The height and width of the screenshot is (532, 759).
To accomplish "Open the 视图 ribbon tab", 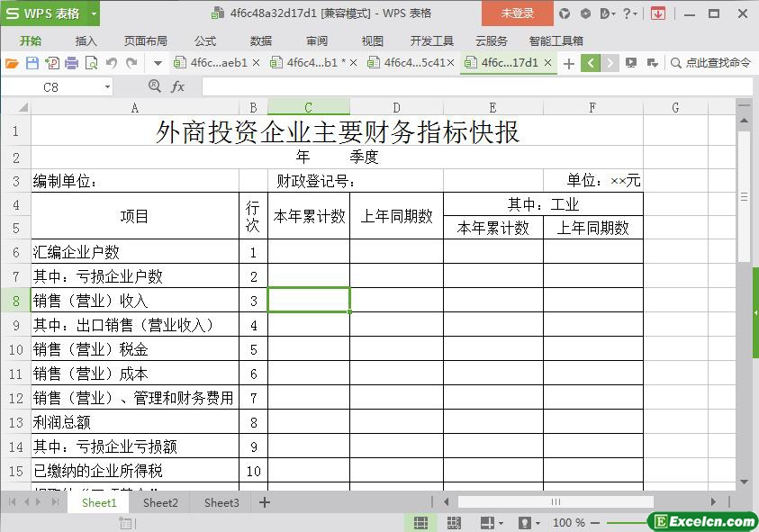I will (372, 41).
